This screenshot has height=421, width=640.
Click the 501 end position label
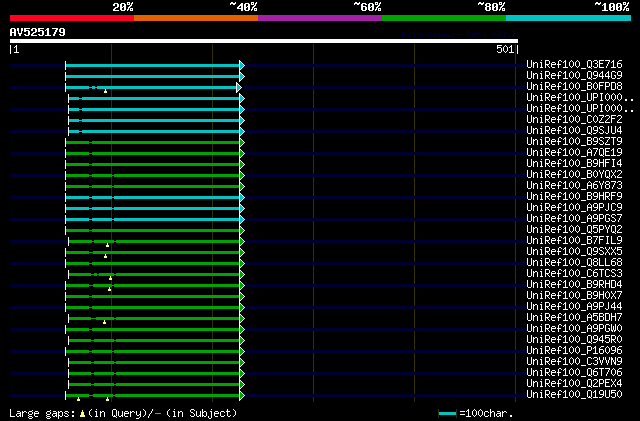[505, 49]
